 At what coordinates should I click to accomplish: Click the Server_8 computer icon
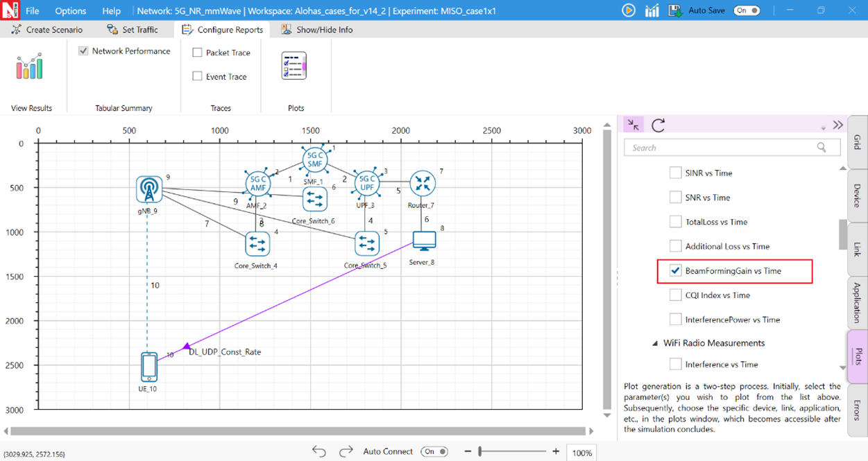tap(423, 241)
